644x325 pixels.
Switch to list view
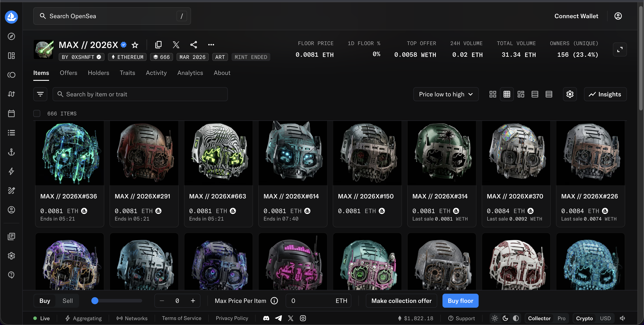pos(535,94)
